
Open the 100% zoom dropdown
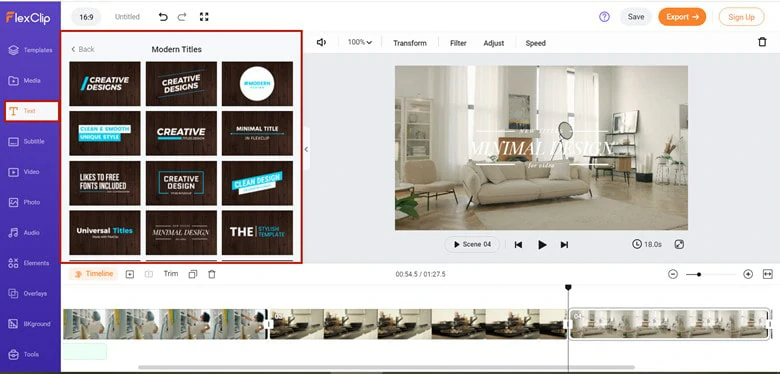(360, 42)
